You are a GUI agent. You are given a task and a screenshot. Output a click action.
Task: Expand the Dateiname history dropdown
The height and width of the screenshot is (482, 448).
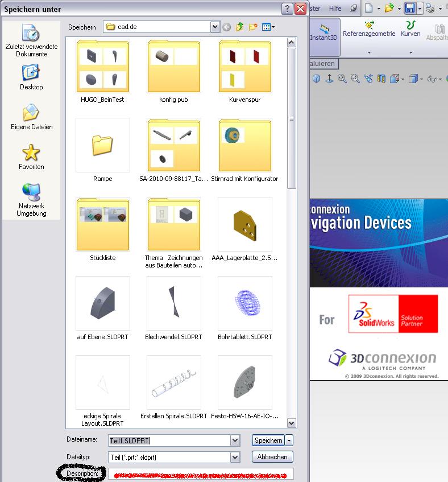tap(235, 440)
